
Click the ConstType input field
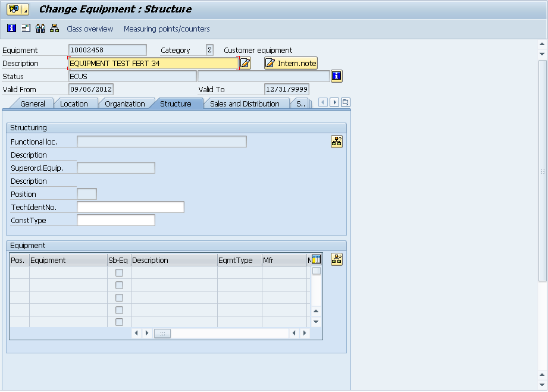116,220
